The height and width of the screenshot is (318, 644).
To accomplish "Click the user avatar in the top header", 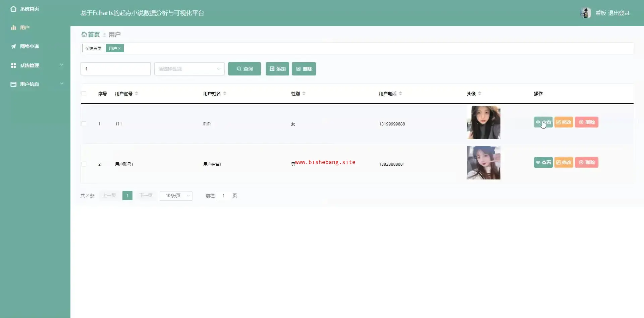I will click(x=586, y=13).
